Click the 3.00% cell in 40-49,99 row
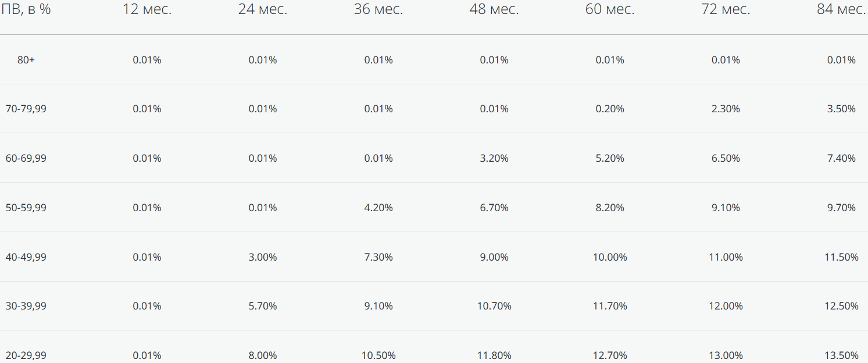Viewport: 868px width, 363px height. [263, 257]
